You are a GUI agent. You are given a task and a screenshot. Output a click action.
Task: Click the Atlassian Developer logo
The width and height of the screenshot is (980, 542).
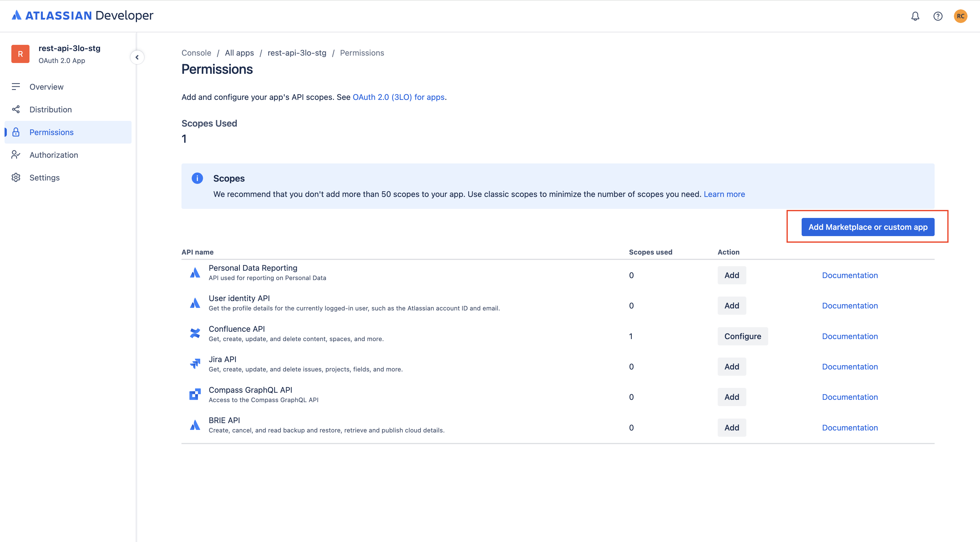(x=82, y=15)
